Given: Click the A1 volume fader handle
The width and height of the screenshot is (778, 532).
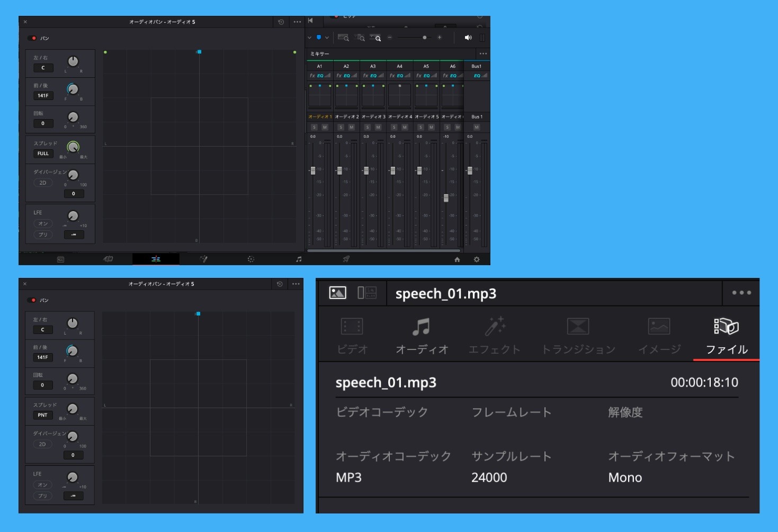Looking at the screenshot, I should click(313, 170).
